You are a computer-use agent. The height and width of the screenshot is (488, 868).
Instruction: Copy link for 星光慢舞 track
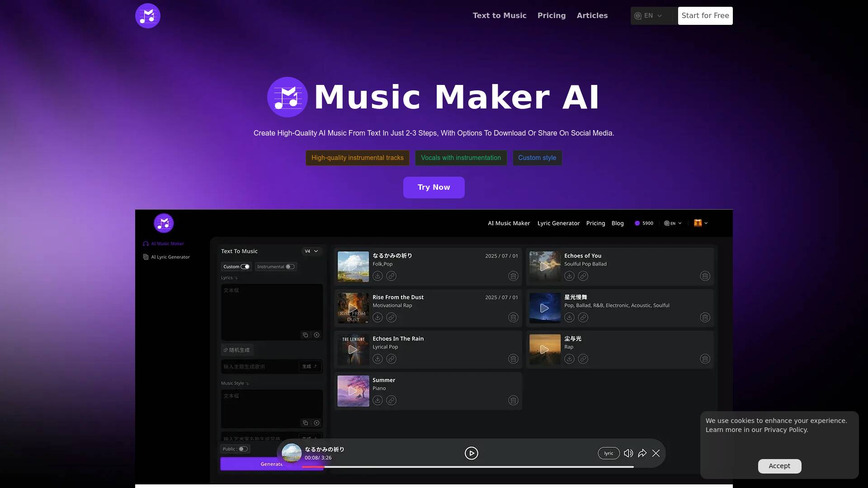coord(583,317)
